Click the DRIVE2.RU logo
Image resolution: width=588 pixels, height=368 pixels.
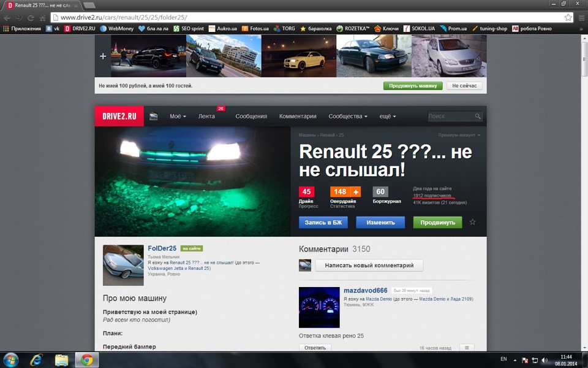(119, 116)
